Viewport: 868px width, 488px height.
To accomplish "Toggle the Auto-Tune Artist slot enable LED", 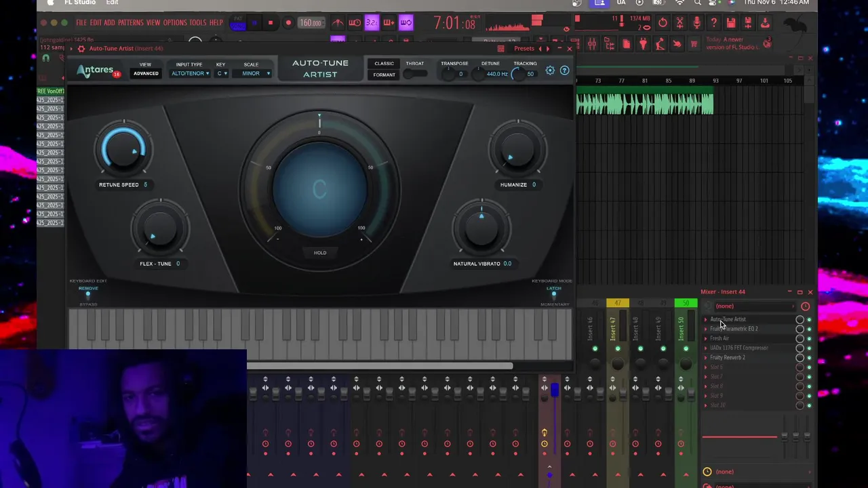I will (809, 320).
